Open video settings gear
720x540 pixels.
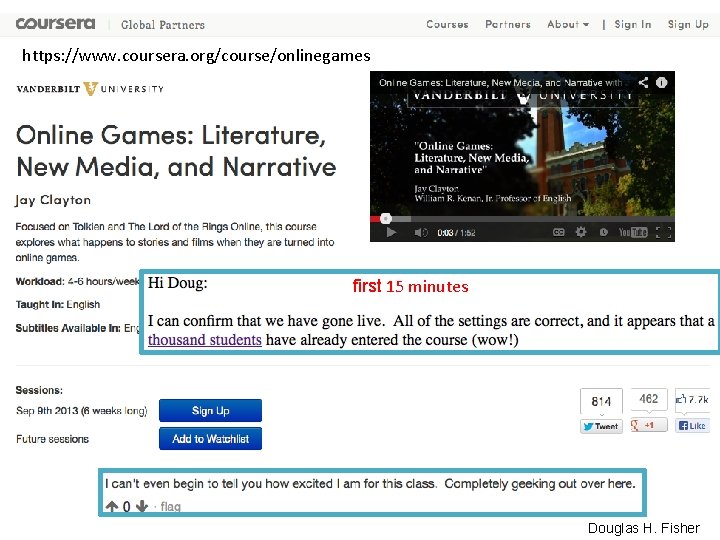pyautogui.click(x=581, y=232)
